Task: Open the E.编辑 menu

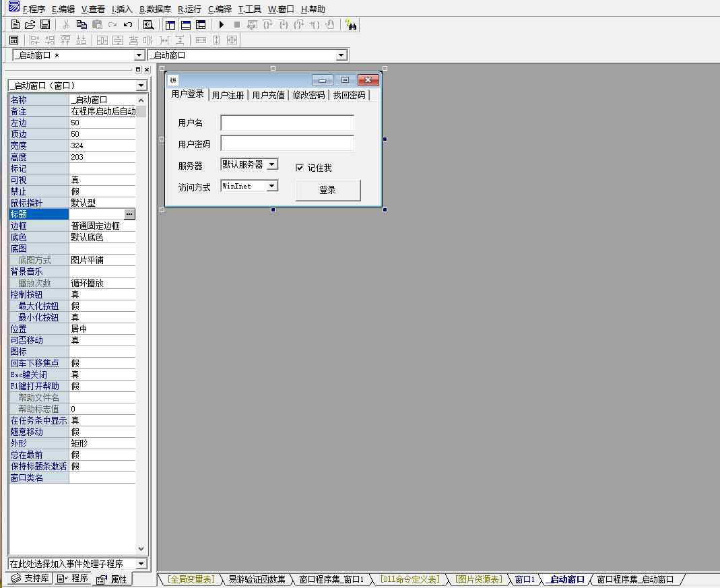Action: pos(63,9)
